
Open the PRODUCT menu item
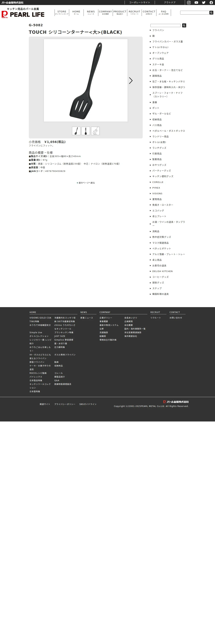(120, 13)
